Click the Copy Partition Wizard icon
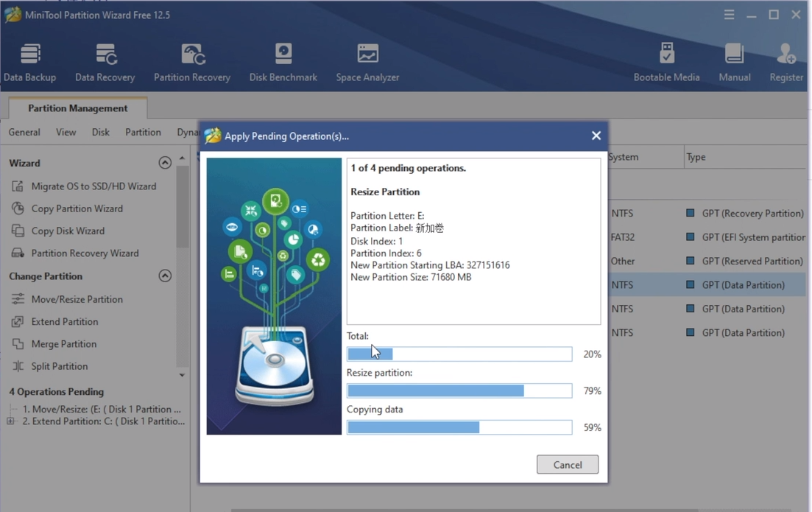812x512 pixels. tap(18, 208)
